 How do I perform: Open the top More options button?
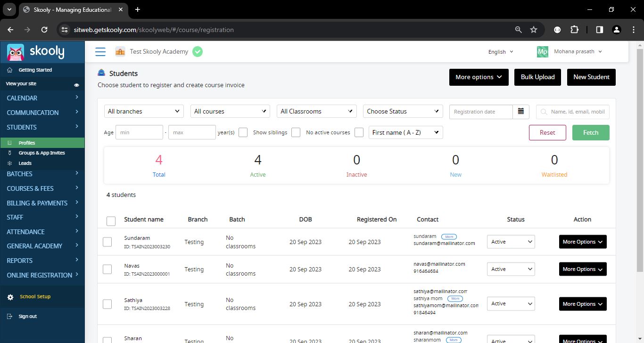(479, 77)
